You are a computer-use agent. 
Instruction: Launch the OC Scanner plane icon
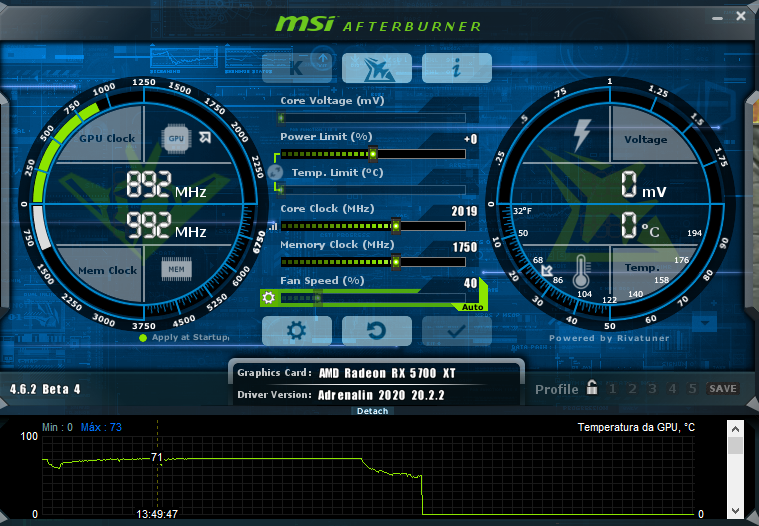click(377, 68)
